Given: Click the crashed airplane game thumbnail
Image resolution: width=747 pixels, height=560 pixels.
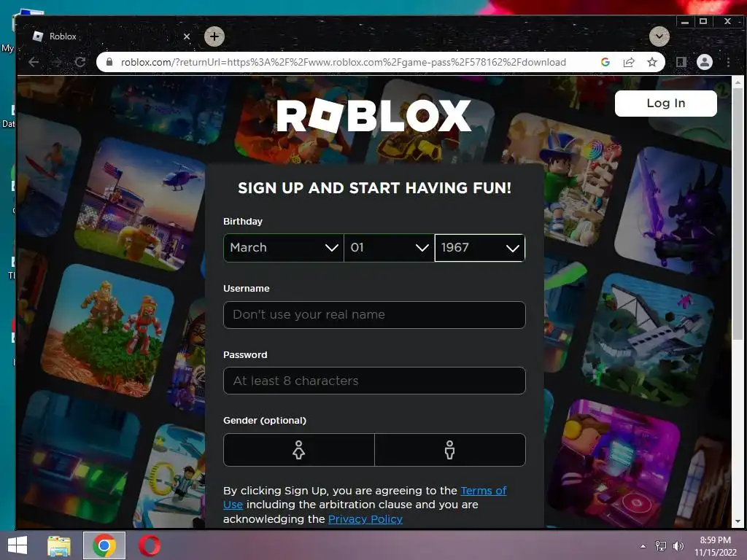Looking at the screenshot, I should coord(648,339).
